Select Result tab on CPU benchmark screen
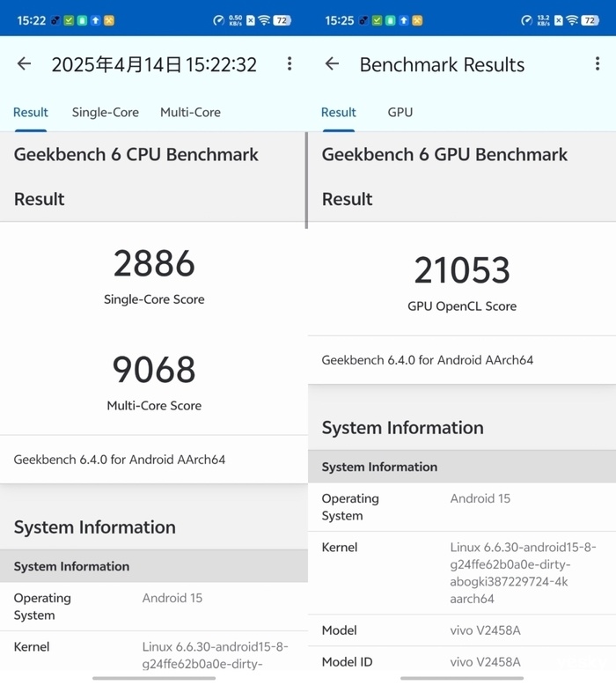This screenshot has width=616, height=685. [31, 113]
